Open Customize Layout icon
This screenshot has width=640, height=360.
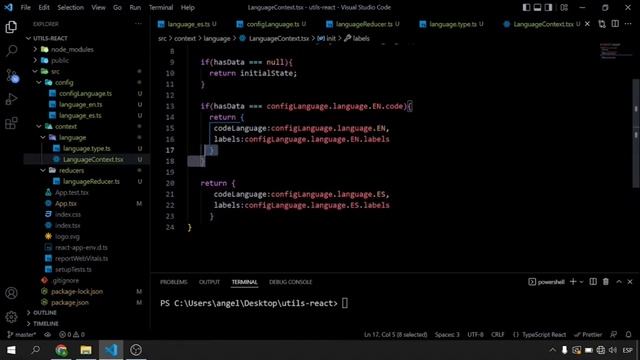pos(564,7)
